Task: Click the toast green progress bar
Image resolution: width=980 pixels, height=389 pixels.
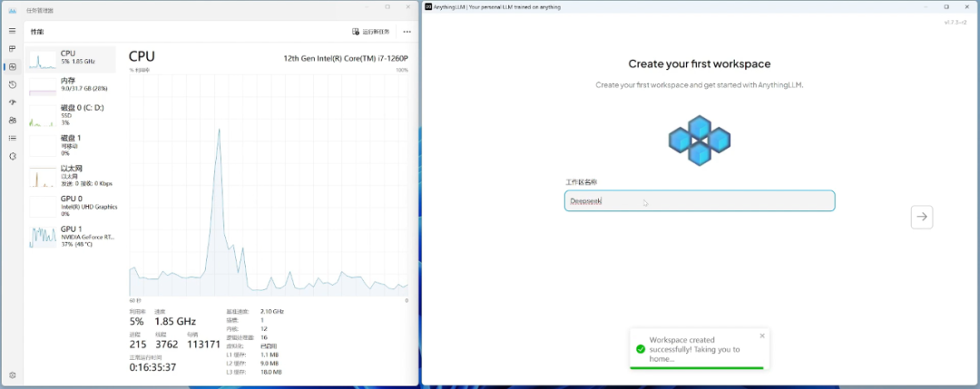Action: pyautogui.click(x=696, y=368)
